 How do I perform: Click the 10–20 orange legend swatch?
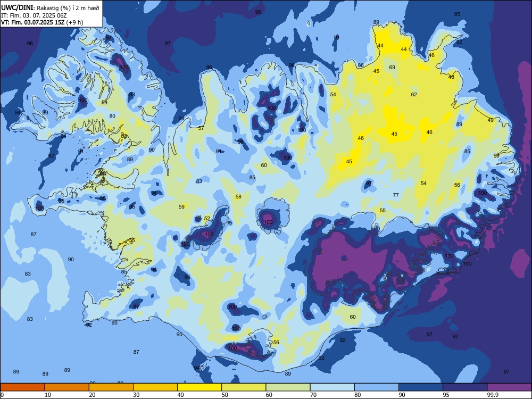click(x=67, y=387)
